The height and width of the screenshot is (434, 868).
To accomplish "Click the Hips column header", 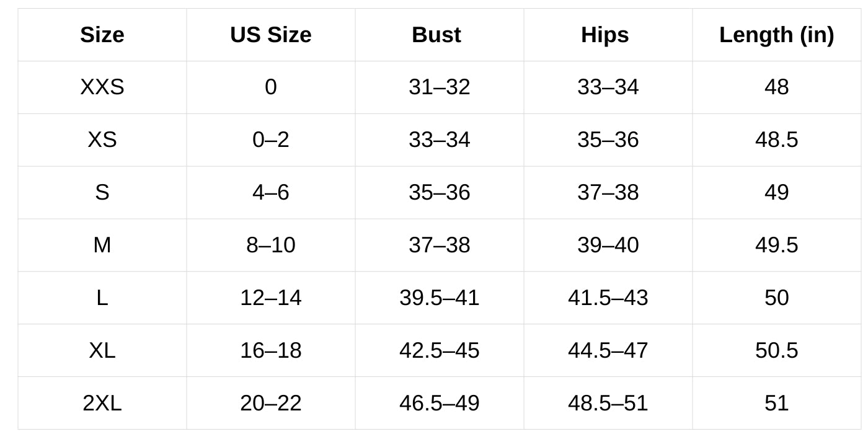I will [608, 35].
